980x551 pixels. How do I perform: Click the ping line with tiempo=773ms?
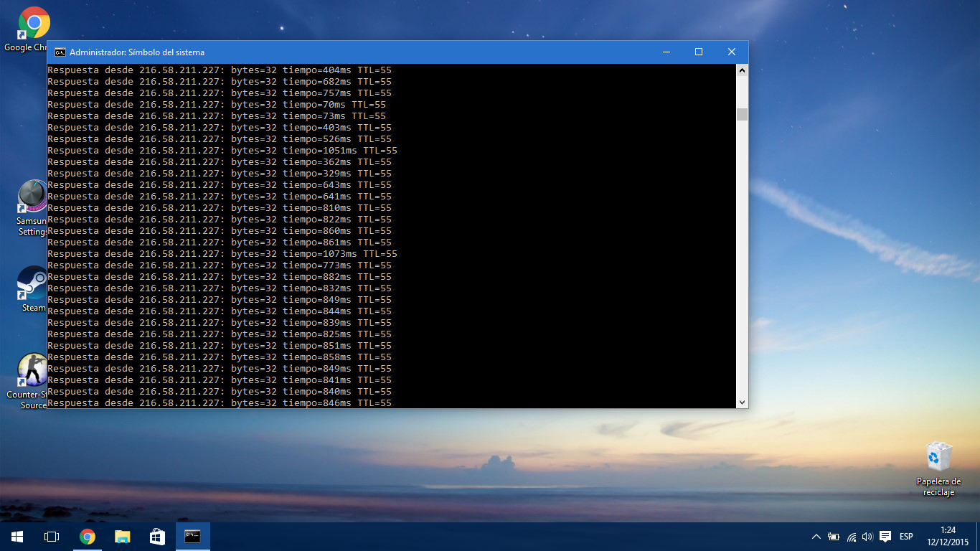point(220,265)
